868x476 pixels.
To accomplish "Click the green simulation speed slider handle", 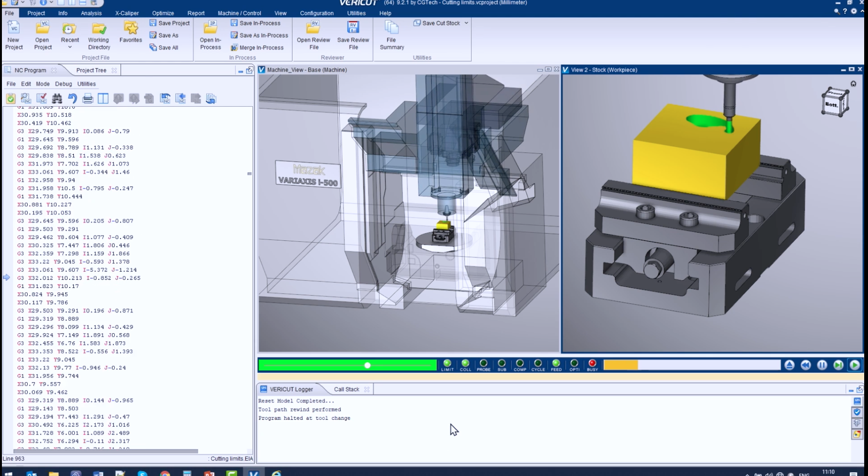I will 367,365.
